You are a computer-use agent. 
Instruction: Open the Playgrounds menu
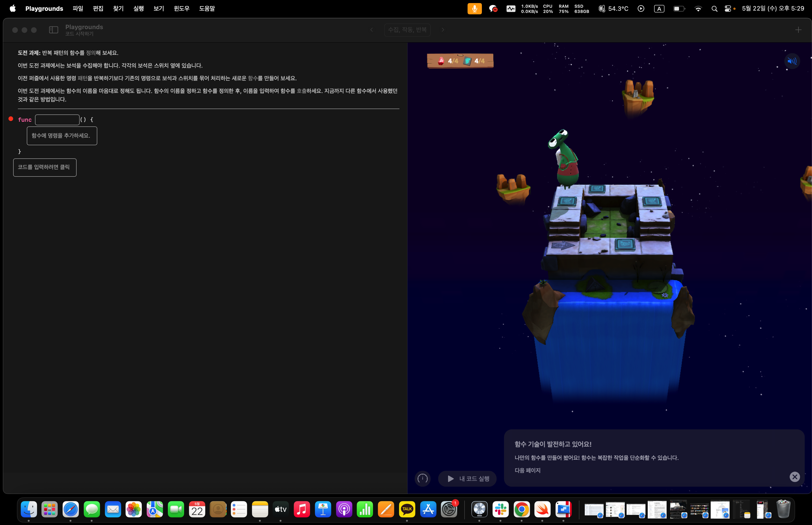(x=44, y=8)
